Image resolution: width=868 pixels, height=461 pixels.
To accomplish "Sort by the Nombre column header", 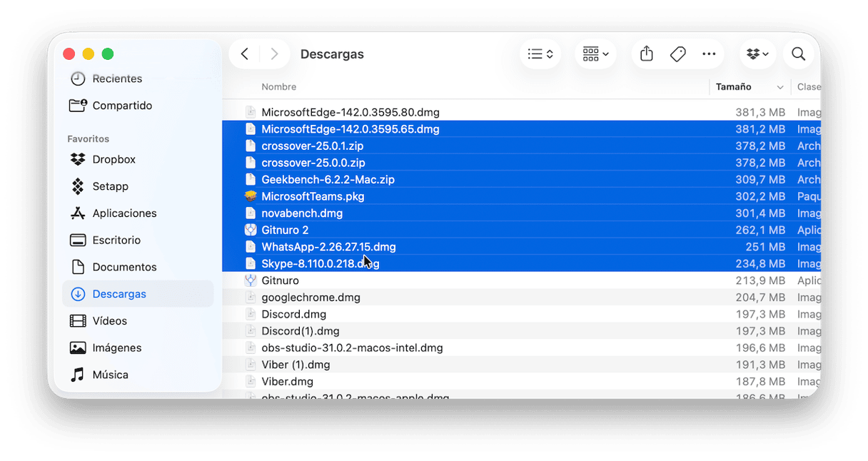I will click(278, 87).
